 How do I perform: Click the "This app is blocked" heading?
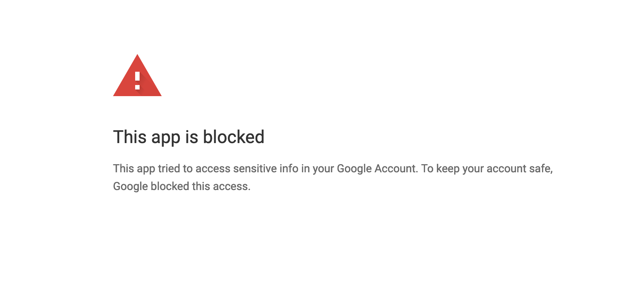click(x=188, y=137)
